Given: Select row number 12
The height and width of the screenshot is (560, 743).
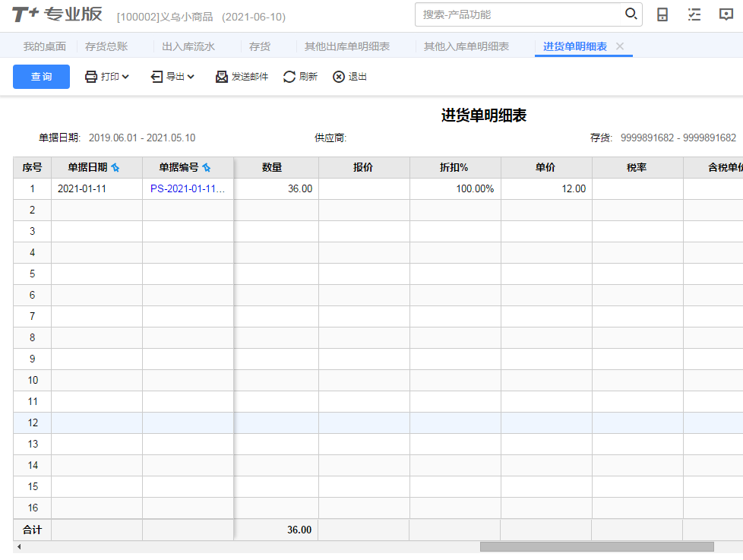Looking at the screenshot, I should (x=32, y=422).
